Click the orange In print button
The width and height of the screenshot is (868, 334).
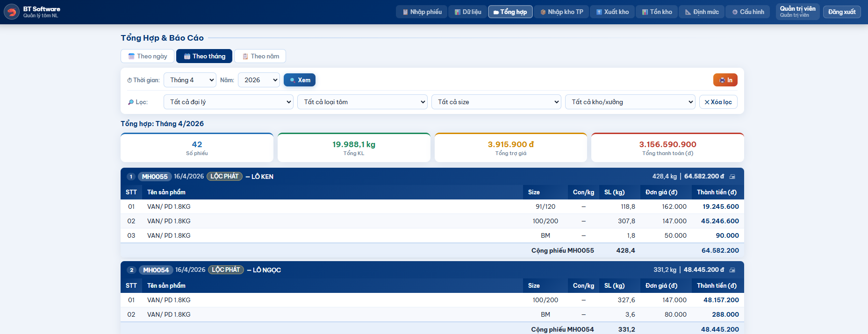click(x=725, y=80)
